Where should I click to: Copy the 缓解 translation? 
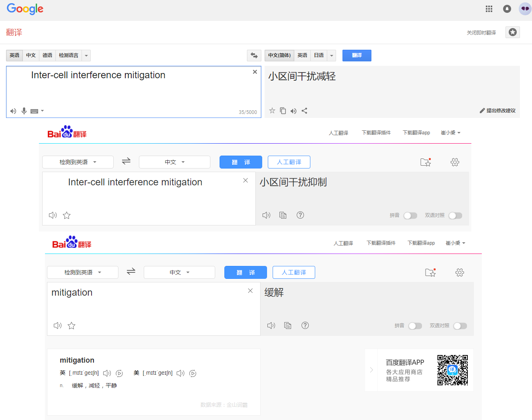tap(288, 326)
